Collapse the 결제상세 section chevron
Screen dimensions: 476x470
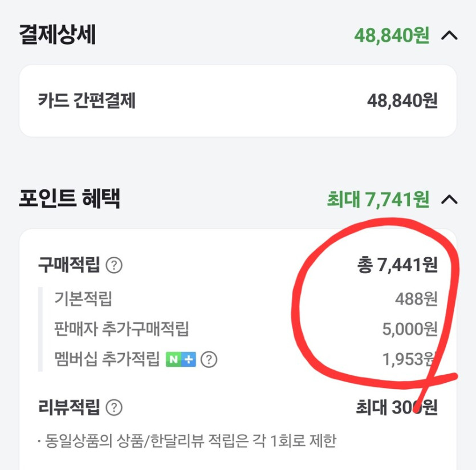[450, 35]
